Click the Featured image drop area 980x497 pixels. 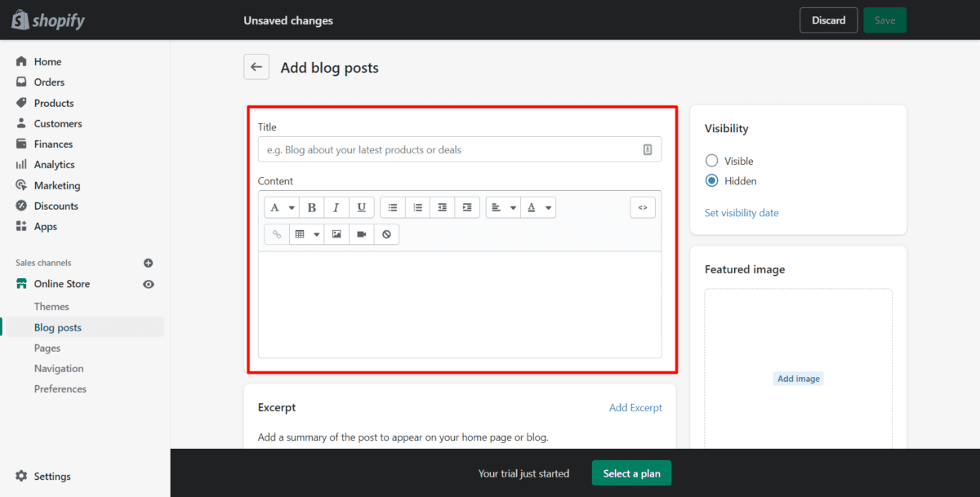(799, 369)
